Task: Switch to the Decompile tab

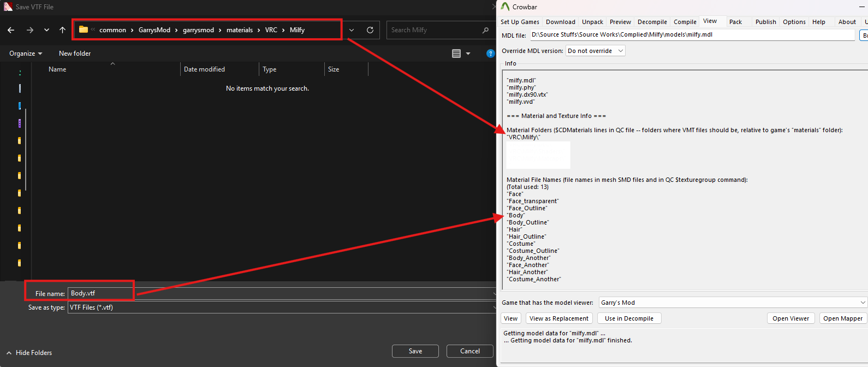Action: point(652,22)
